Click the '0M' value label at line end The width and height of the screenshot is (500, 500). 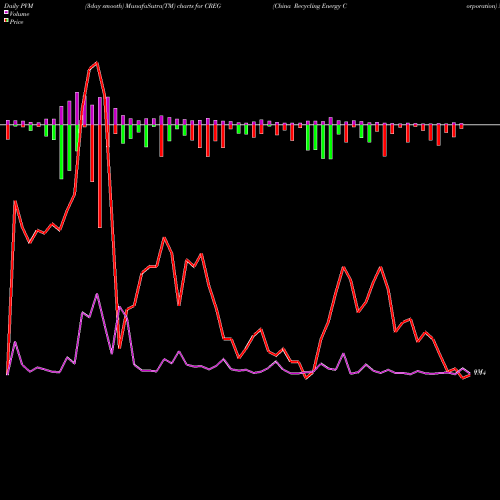479,372
